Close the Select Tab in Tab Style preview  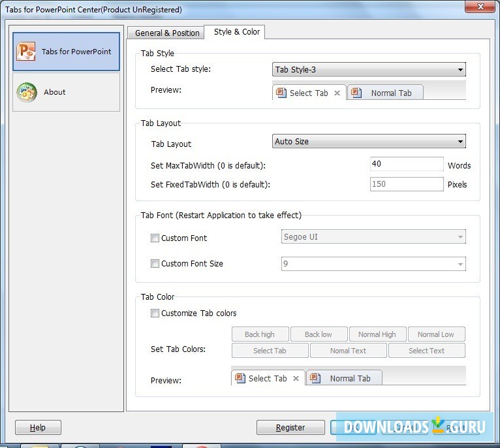point(337,93)
